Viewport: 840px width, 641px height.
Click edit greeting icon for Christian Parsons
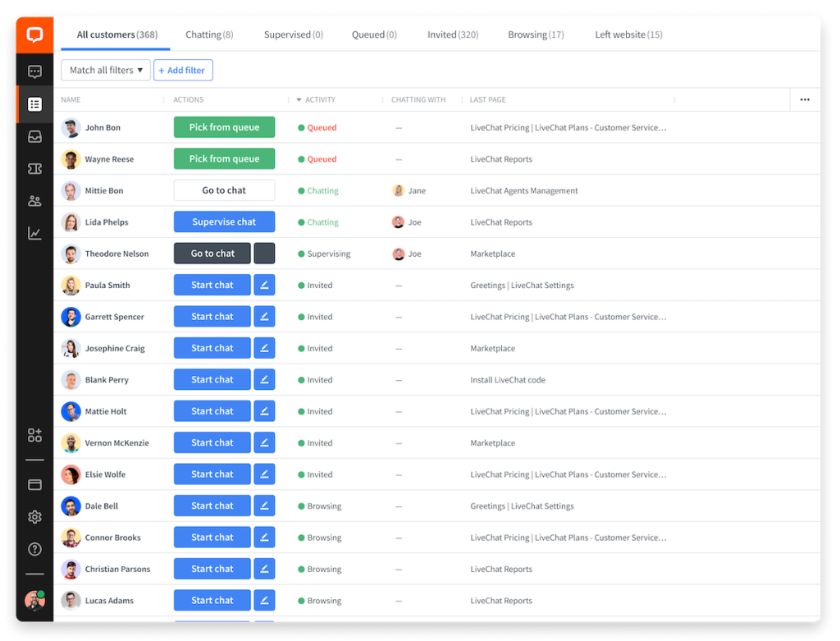(x=264, y=569)
